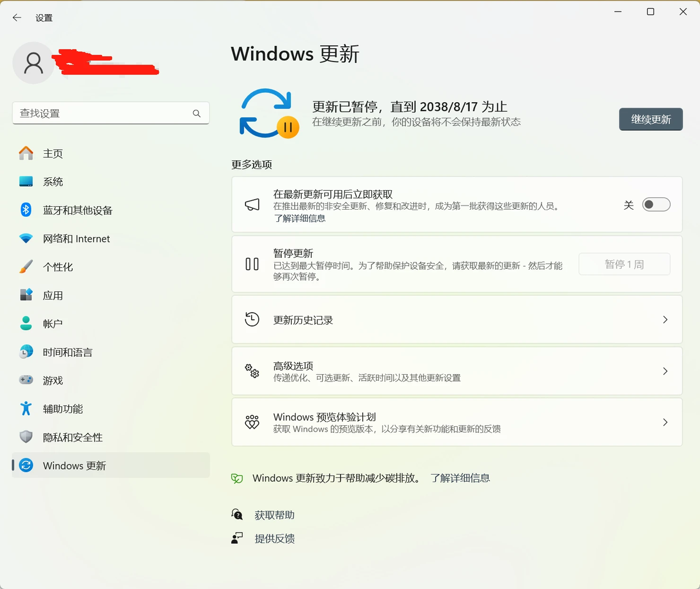Select 系统 in the sidebar
Screen dimensions: 700x589
click(x=111, y=181)
